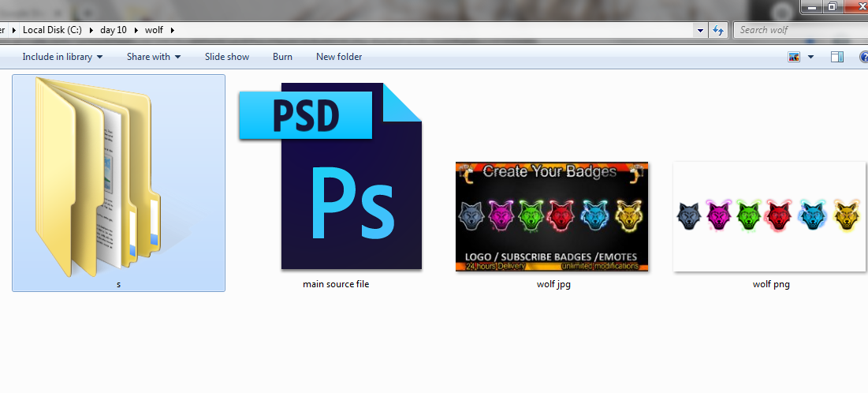Select the folder icon named s

pos(98,178)
